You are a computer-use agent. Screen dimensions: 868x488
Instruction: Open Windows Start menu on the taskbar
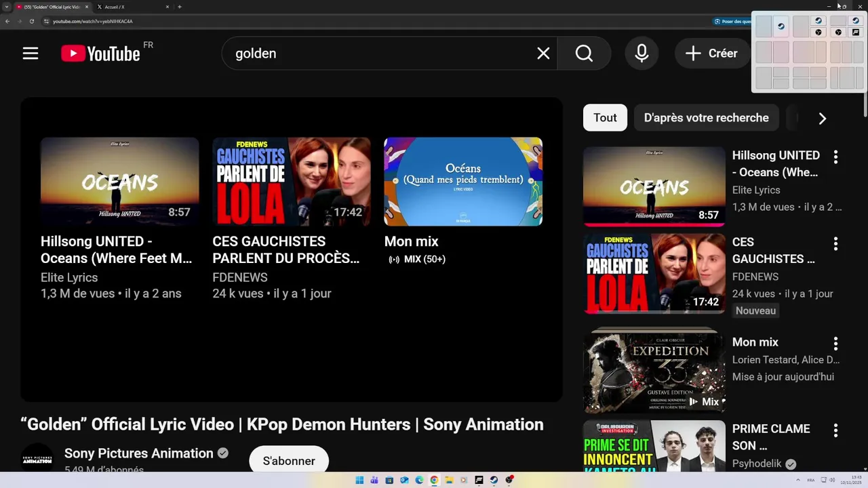pyautogui.click(x=359, y=480)
